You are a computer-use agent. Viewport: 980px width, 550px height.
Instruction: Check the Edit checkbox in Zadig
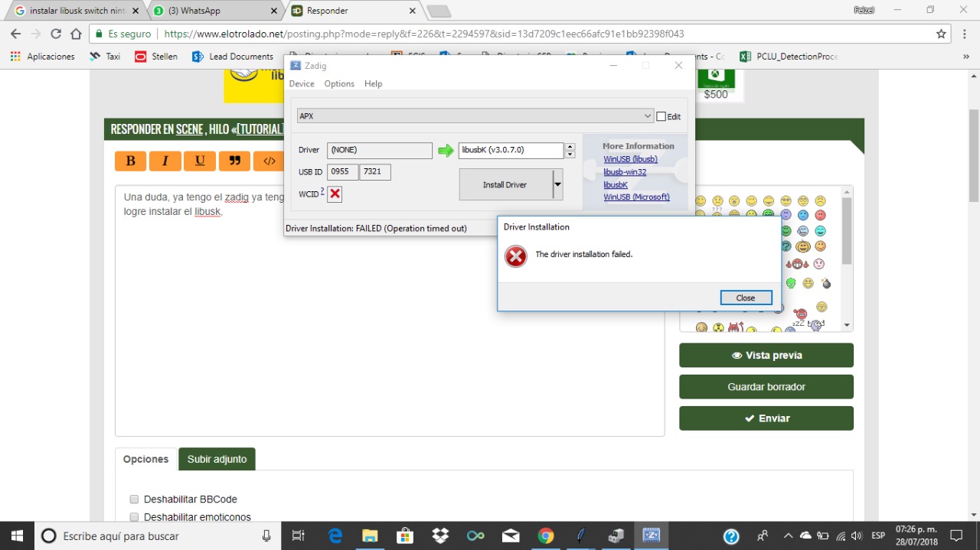(x=661, y=116)
